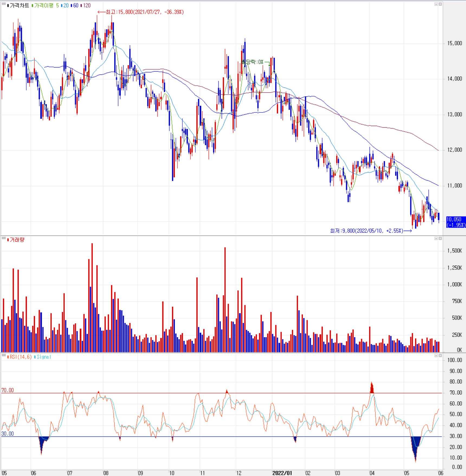
Task: Click the 12,000 price axis label
Action: tap(455, 150)
